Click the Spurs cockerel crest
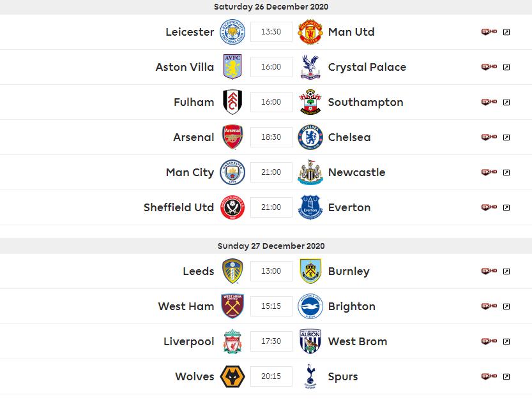532x416 pixels. point(310,376)
